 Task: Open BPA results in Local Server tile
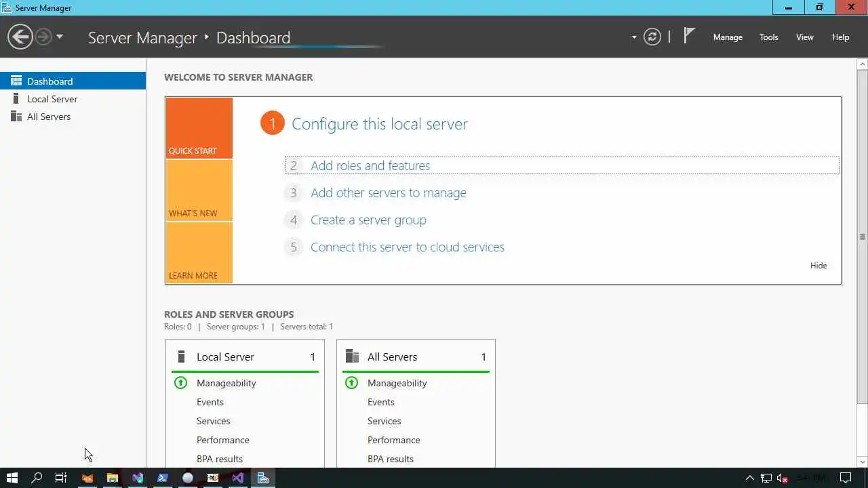tap(220, 459)
